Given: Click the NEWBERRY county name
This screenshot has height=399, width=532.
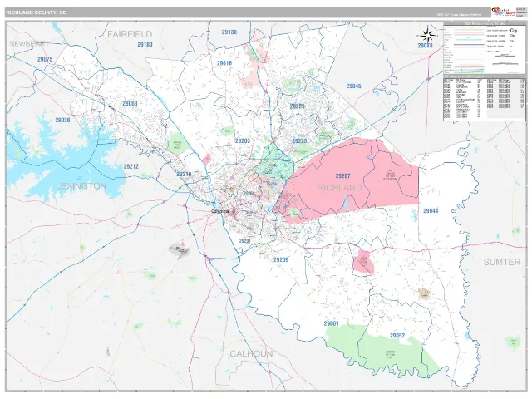Looking at the screenshot, I should [x=29, y=43].
